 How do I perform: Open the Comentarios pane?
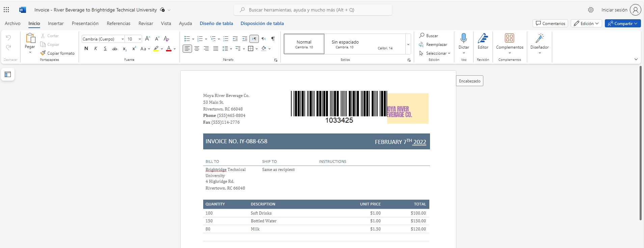click(550, 23)
